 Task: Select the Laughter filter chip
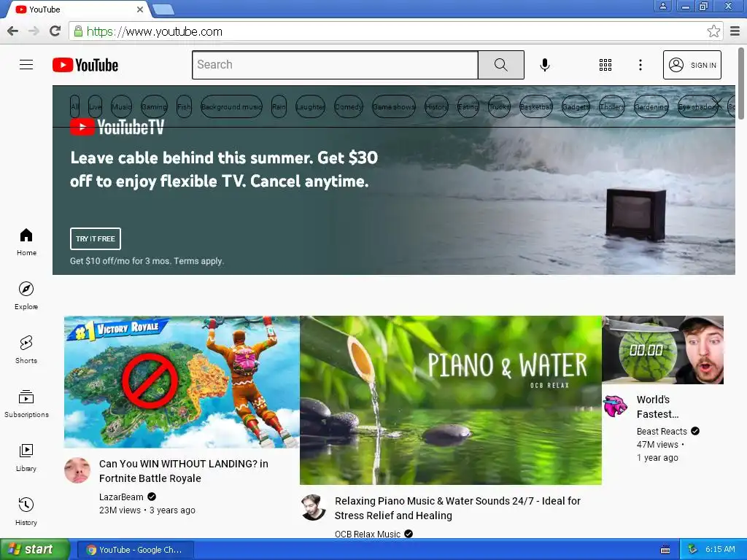click(310, 106)
